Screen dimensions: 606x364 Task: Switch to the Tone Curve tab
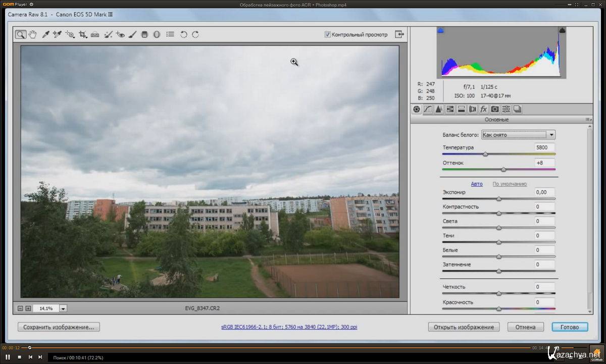pos(428,109)
